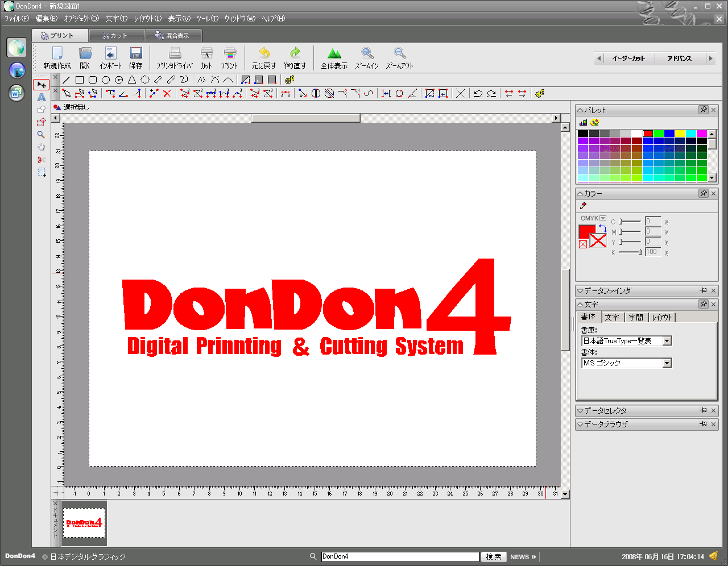The image size is (728, 566).
Task: Collapse the 文字 panel
Action: 580,305
